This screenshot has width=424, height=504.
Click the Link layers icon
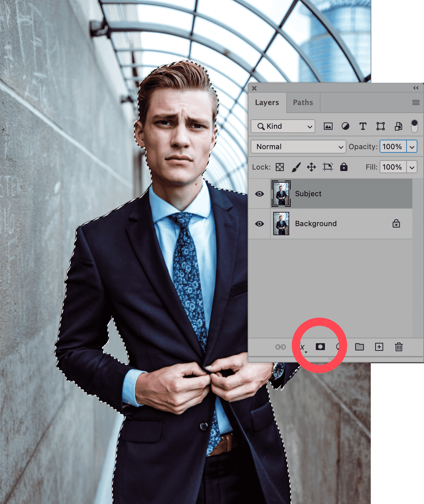(280, 347)
